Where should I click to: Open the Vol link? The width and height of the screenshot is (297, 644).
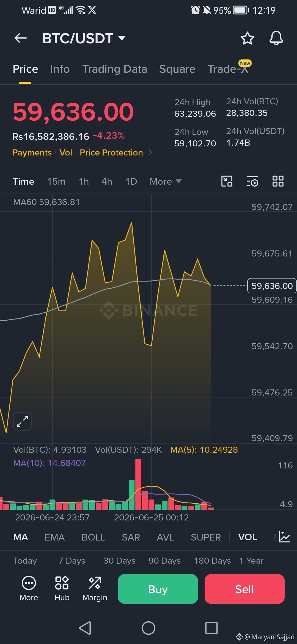point(66,152)
